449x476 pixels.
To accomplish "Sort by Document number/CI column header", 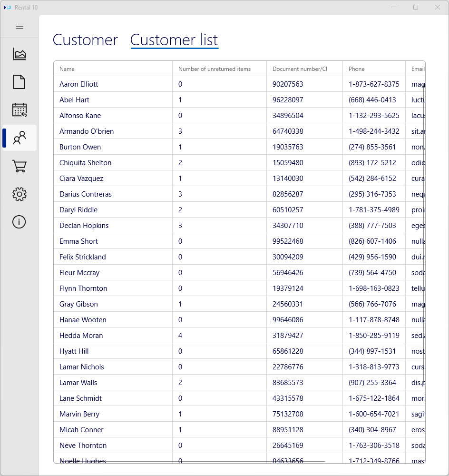I will [x=300, y=69].
